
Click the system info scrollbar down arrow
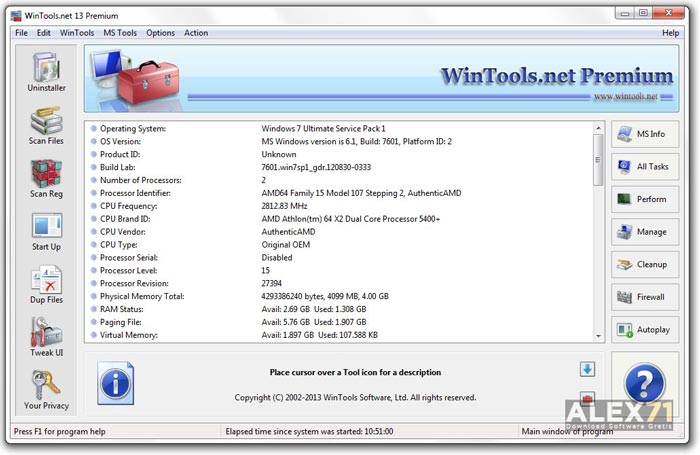click(x=598, y=336)
